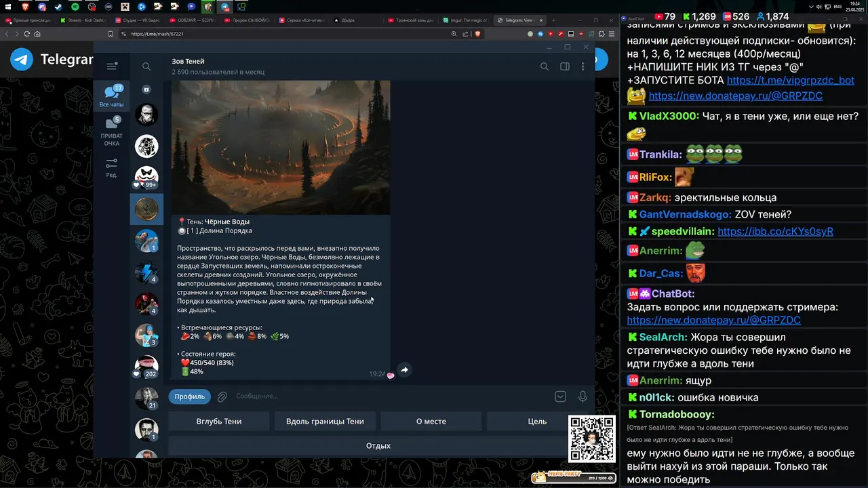Click the microphone voice message icon

coord(583,396)
